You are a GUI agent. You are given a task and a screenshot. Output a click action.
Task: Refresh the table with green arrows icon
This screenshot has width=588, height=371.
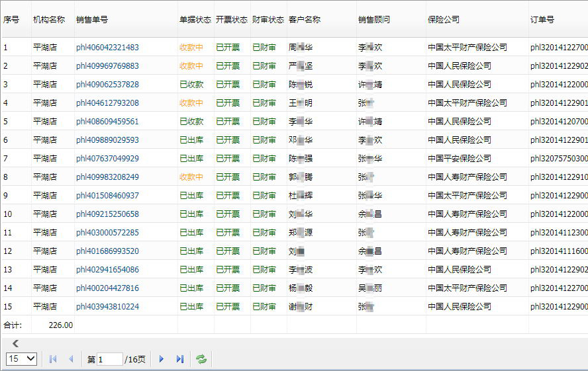click(201, 359)
